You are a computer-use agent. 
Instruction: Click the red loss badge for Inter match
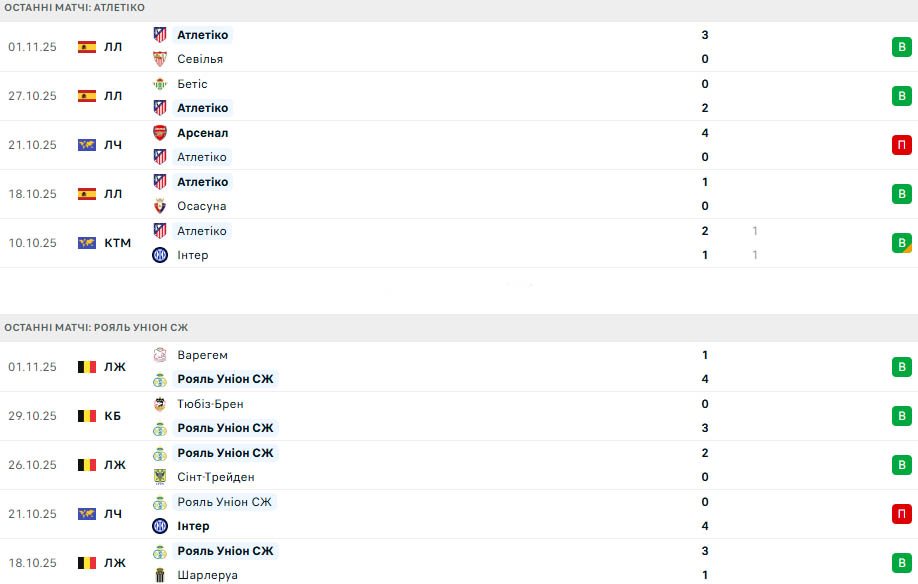pyautogui.click(x=902, y=514)
